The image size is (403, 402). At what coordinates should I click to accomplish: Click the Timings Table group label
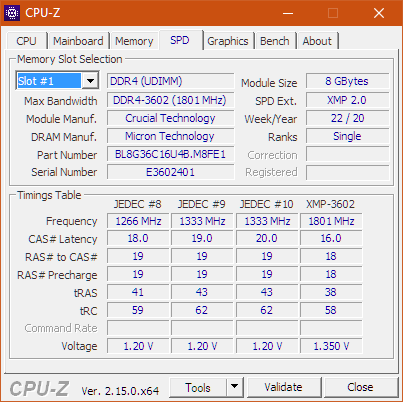[x=49, y=195]
